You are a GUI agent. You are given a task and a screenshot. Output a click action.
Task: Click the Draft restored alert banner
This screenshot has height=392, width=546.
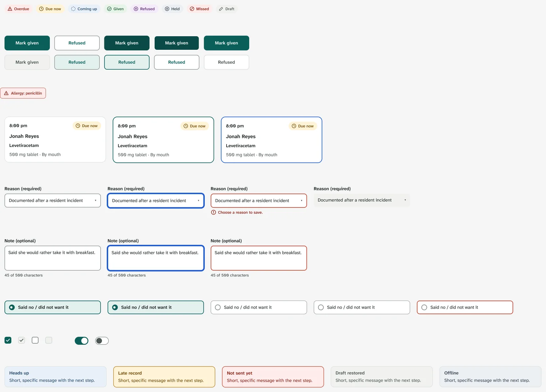click(x=382, y=377)
